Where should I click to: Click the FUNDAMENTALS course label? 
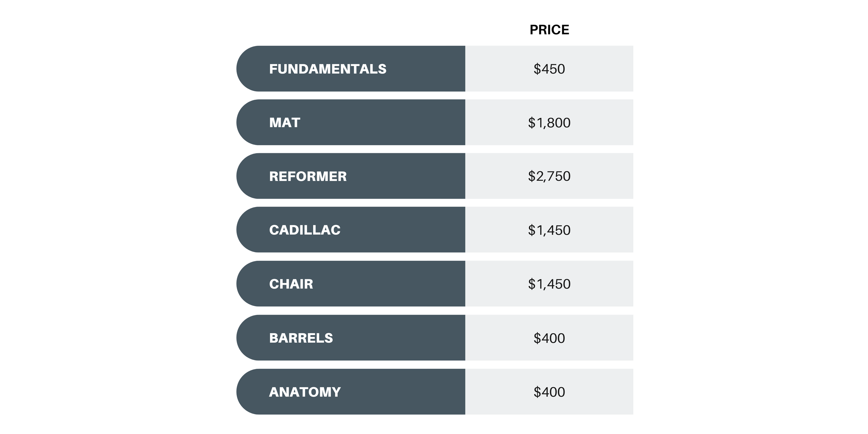click(327, 69)
